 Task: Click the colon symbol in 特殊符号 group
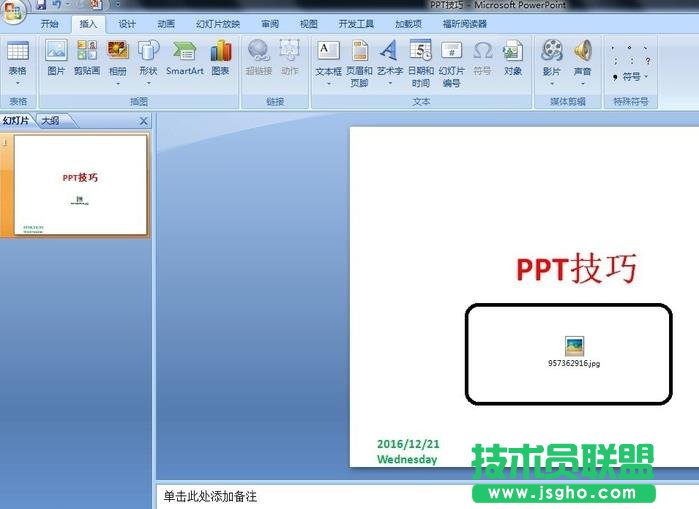tap(632, 61)
